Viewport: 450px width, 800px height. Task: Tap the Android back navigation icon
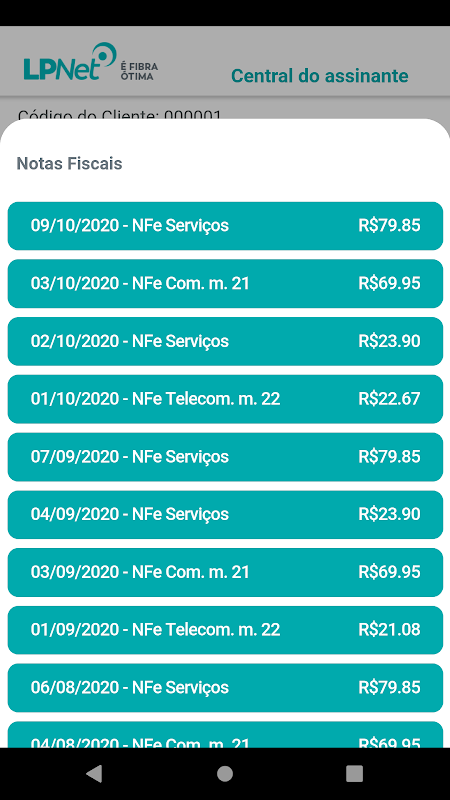(94, 774)
